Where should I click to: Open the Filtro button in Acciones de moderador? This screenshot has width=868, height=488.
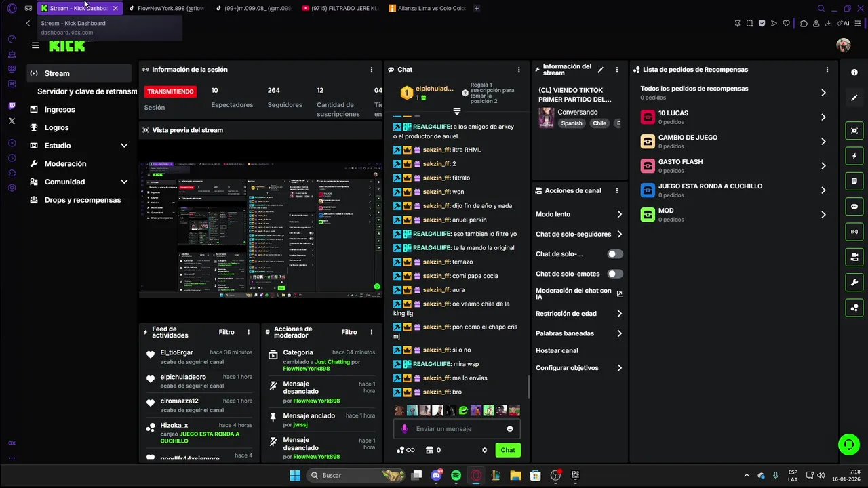[349, 332]
